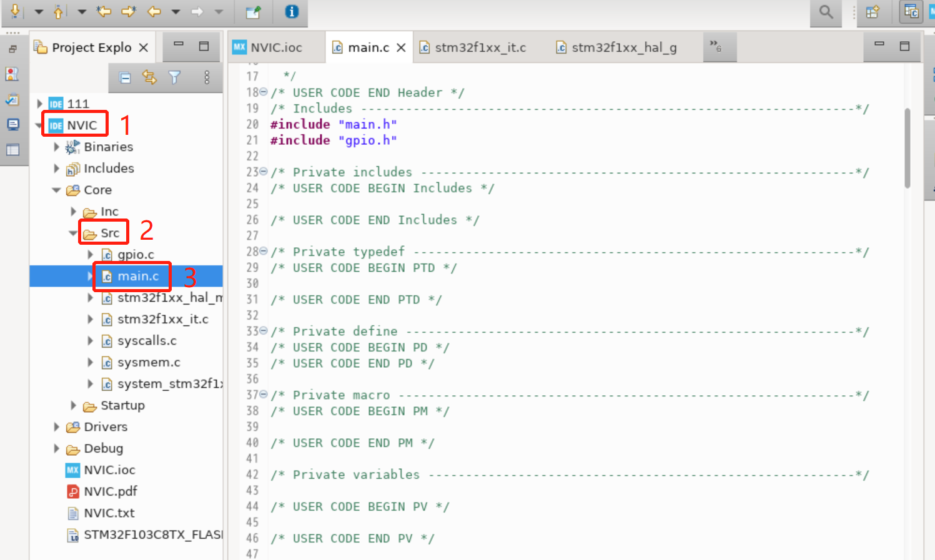Go to last edit location

104,11
